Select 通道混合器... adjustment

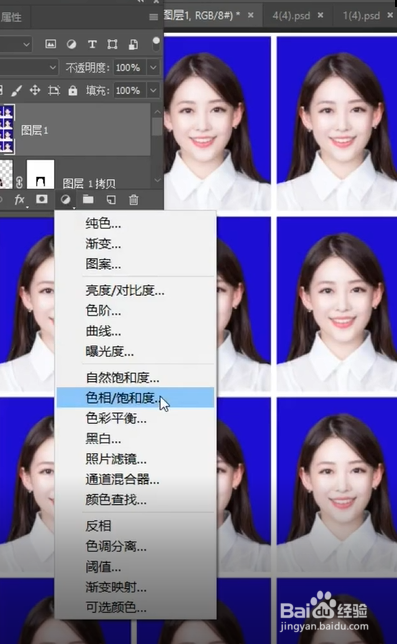pyautogui.click(x=135, y=479)
